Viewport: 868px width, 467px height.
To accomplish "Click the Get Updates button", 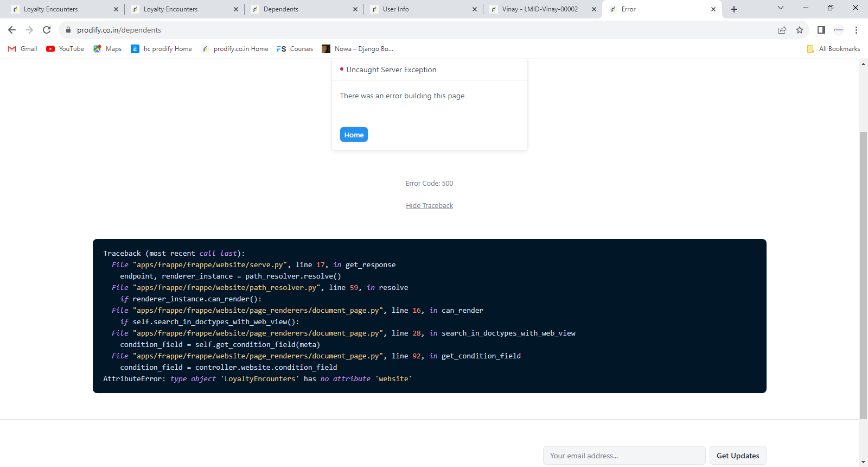I will tap(738, 456).
